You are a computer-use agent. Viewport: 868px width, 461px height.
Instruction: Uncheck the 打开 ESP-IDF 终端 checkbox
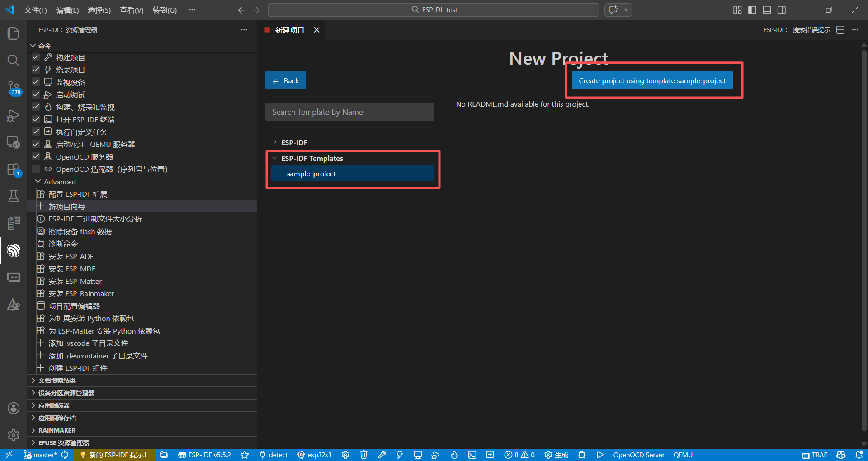(x=36, y=119)
